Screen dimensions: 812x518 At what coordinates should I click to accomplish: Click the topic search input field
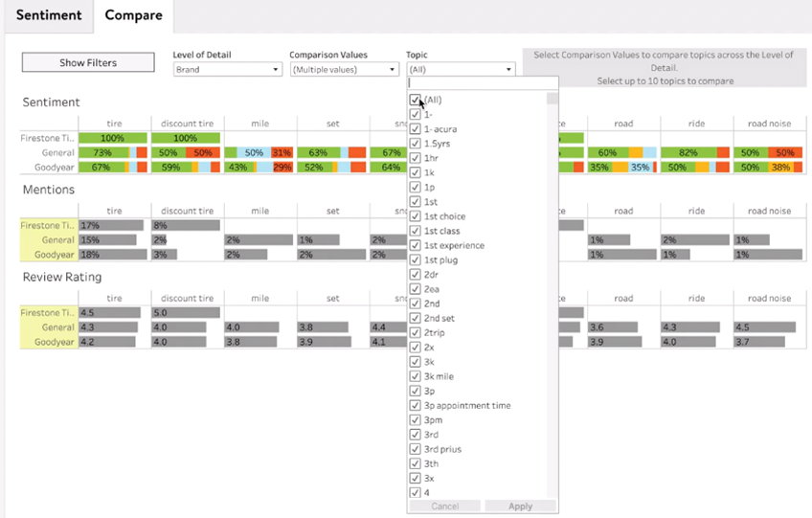point(483,82)
